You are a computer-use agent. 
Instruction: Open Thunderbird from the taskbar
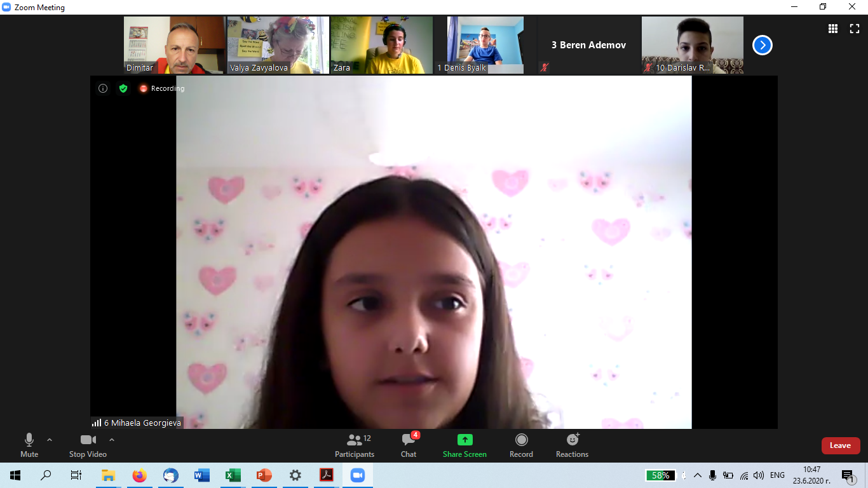pyautogui.click(x=170, y=475)
